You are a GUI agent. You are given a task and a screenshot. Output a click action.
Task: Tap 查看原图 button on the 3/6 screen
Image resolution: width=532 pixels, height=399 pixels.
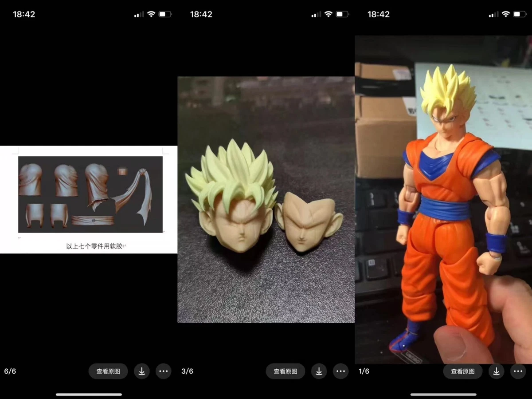[286, 371]
